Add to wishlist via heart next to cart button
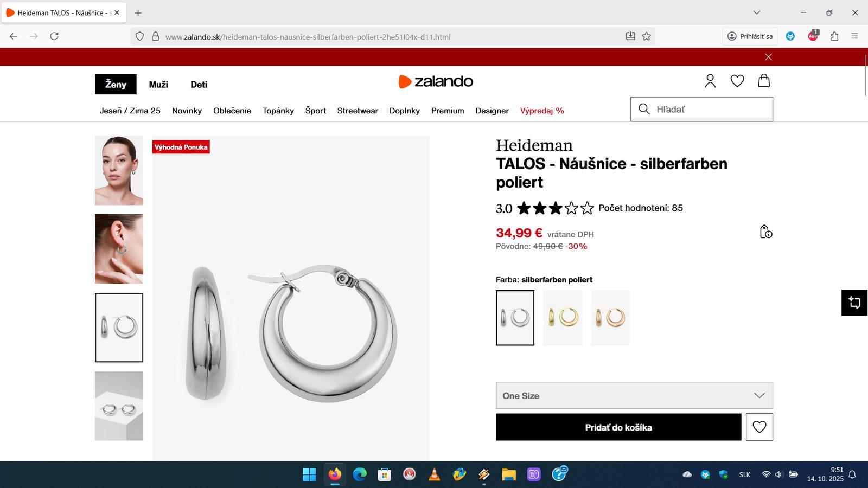The image size is (868, 488). (x=759, y=427)
